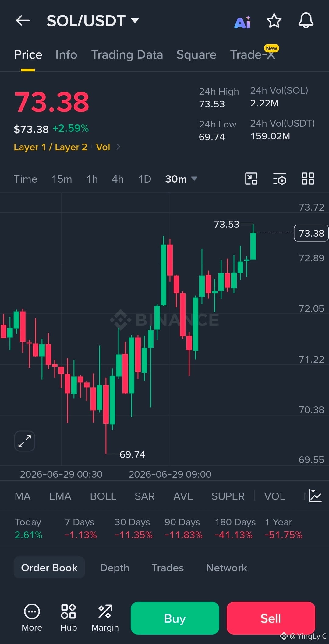Toggle the SAR indicator
Screen dimensions: 329x644
pyautogui.click(x=145, y=496)
